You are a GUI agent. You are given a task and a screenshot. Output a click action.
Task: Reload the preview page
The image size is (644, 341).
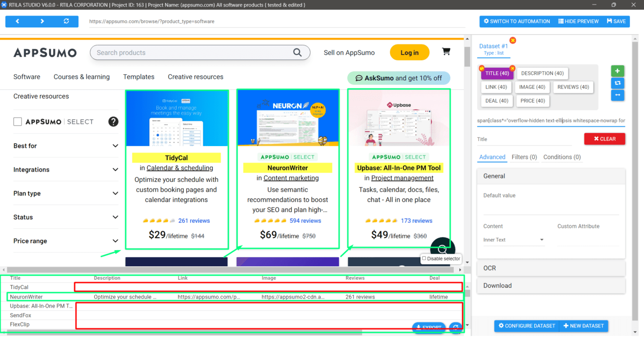coord(66,21)
